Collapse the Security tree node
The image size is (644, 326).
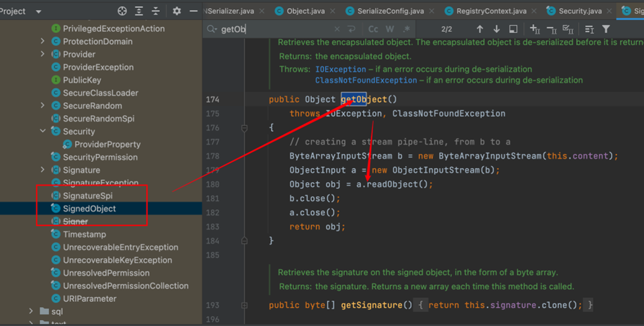pyautogui.click(x=43, y=131)
